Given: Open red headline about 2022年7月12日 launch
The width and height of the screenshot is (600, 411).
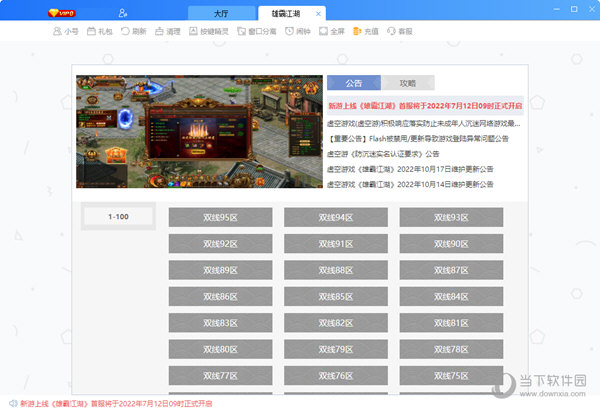Looking at the screenshot, I should pos(425,106).
